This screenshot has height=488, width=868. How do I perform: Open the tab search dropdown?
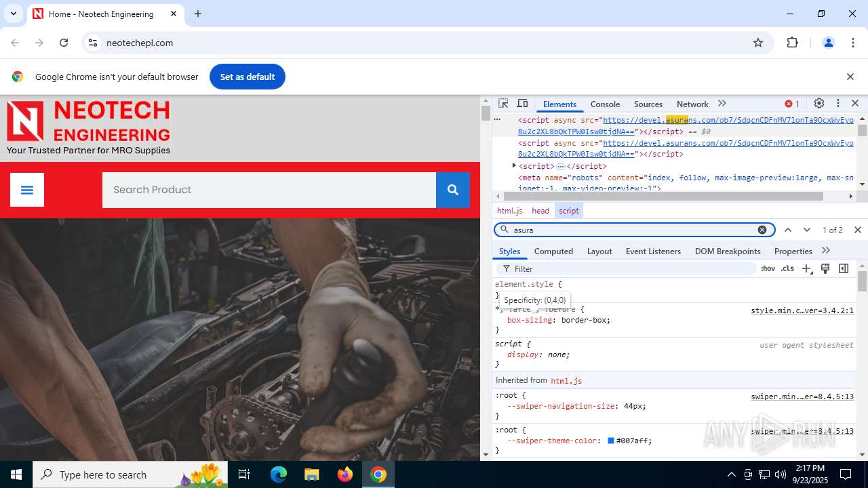[13, 14]
